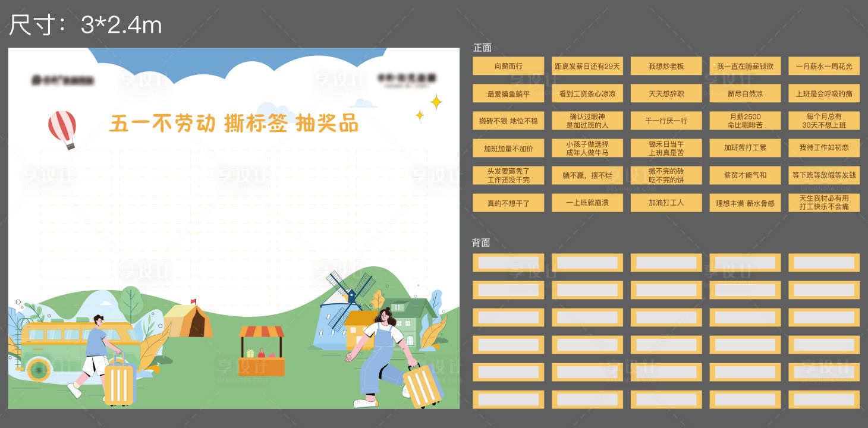Select the 天天想辞职 label

tap(666, 93)
